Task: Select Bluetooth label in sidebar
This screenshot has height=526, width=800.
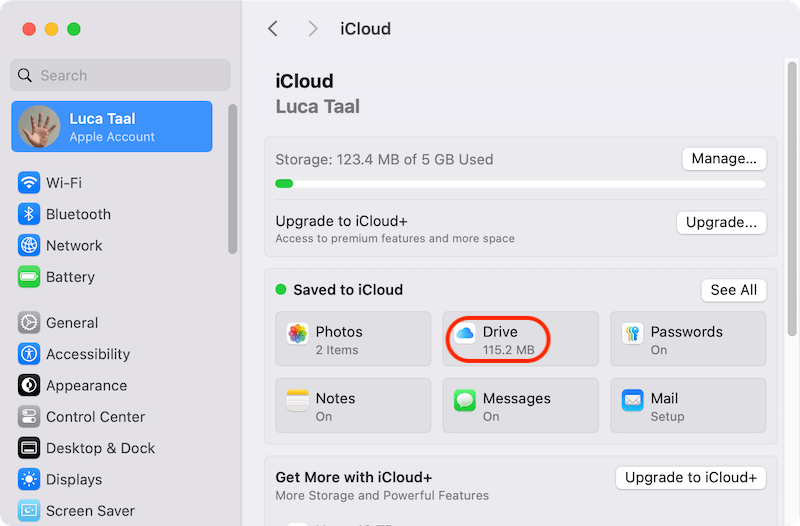Action: 78,214
